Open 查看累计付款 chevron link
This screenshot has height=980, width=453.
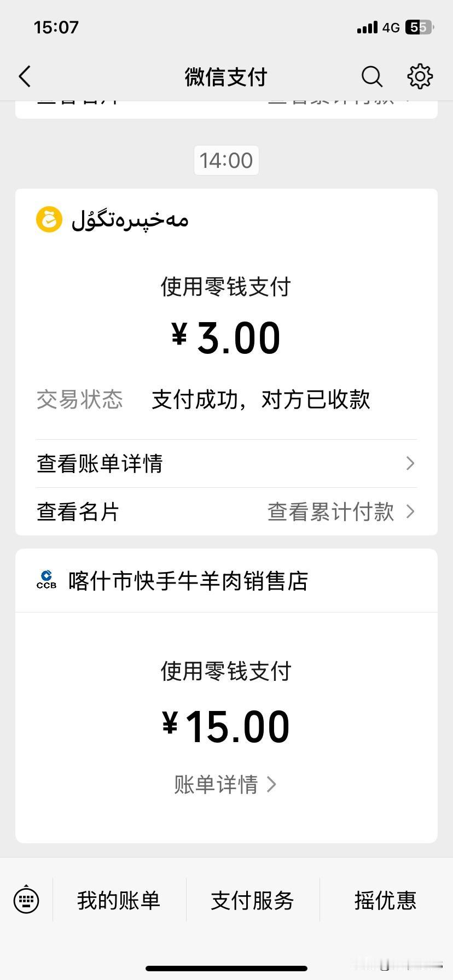pyautogui.click(x=341, y=512)
